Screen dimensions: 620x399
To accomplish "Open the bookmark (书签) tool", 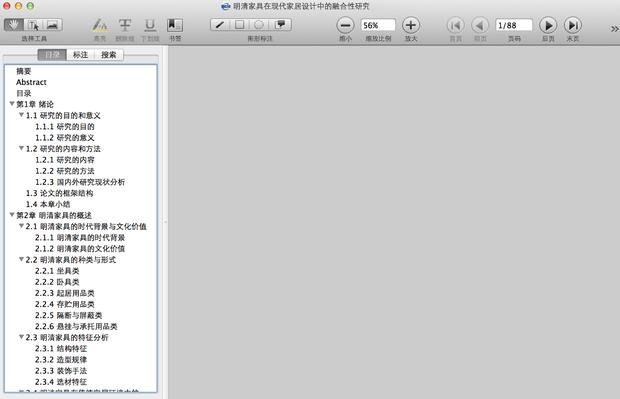I will (175, 25).
